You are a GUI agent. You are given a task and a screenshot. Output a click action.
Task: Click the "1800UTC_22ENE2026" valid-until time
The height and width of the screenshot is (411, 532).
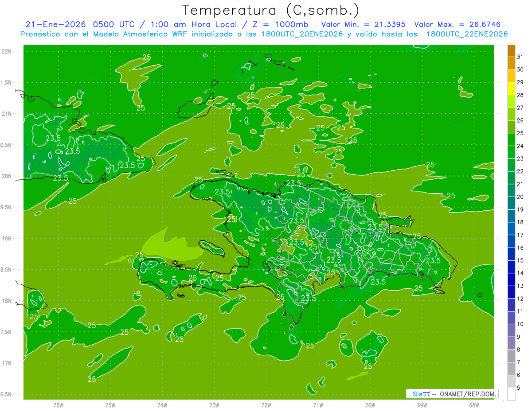467,34
